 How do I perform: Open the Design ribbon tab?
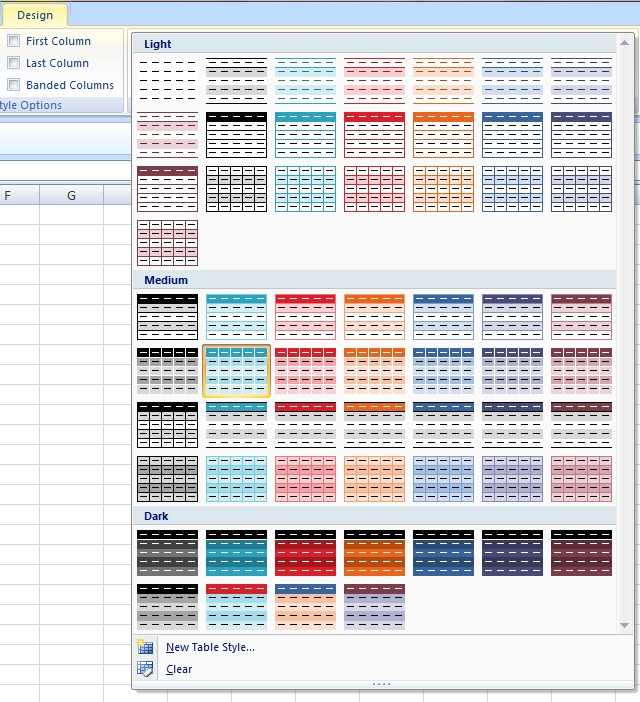[35, 15]
